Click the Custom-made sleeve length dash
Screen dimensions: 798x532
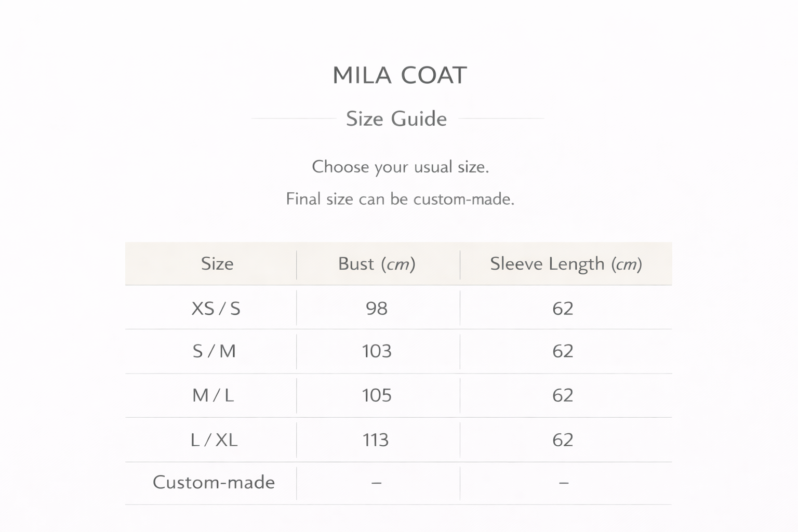pos(564,483)
